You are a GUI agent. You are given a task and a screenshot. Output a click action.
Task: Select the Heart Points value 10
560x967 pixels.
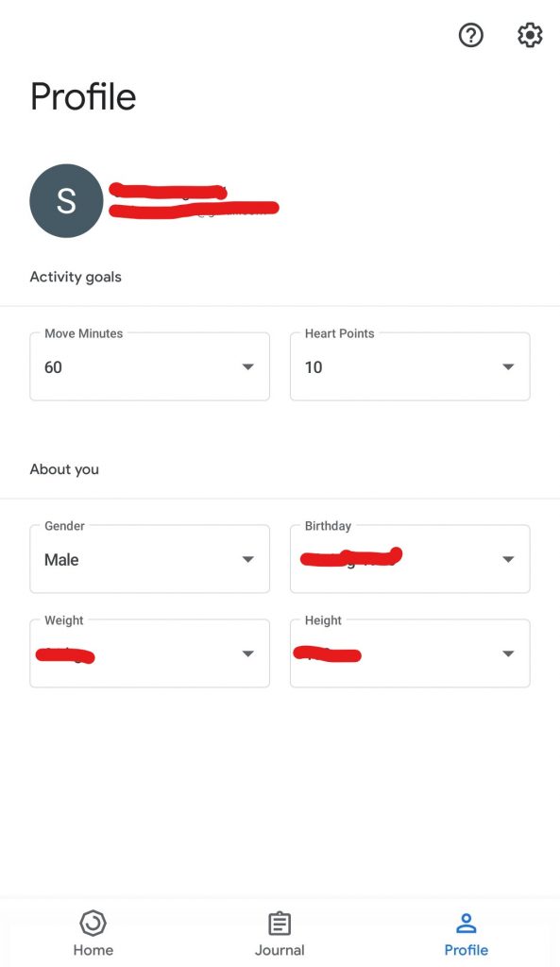(314, 367)
